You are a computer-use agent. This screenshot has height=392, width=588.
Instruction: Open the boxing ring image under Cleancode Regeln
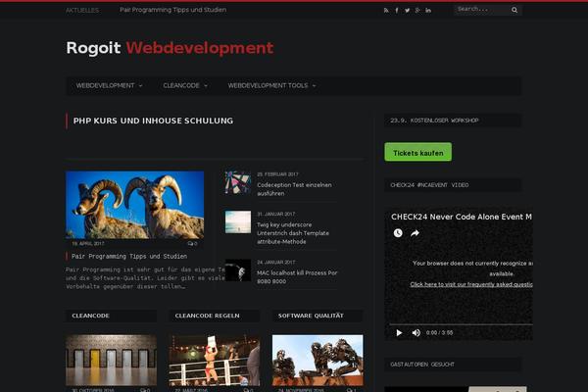click(x=214, y=360)
